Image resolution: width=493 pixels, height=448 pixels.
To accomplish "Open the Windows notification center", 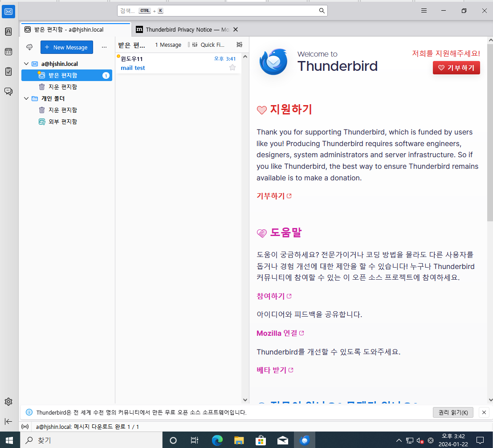I will (480, 440).
